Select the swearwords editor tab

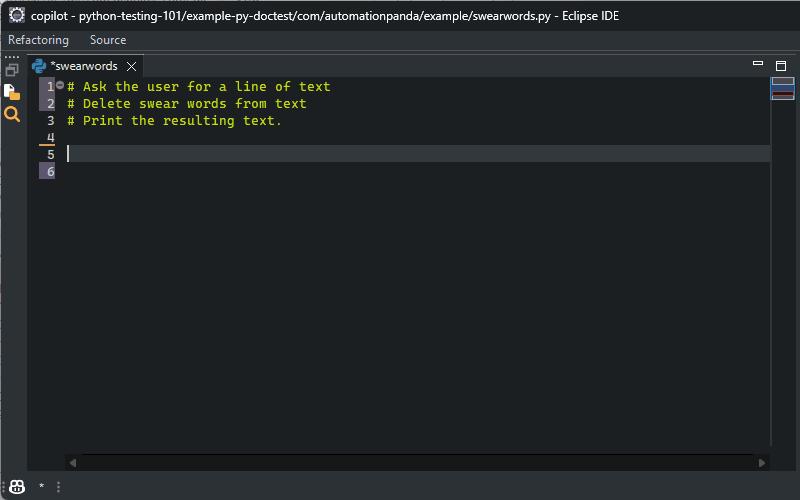pyautogui.click(x=84, y=66)
